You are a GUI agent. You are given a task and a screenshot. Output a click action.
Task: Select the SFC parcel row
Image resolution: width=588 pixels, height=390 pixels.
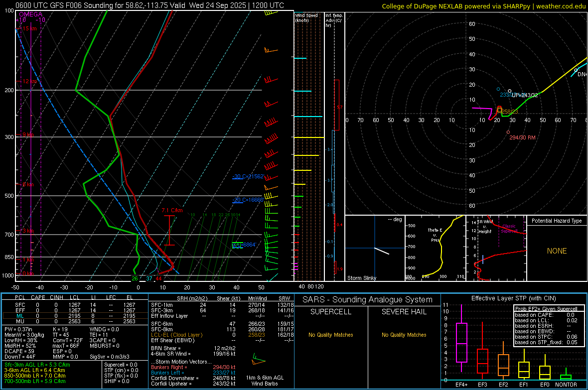click(x=75, y=305)
